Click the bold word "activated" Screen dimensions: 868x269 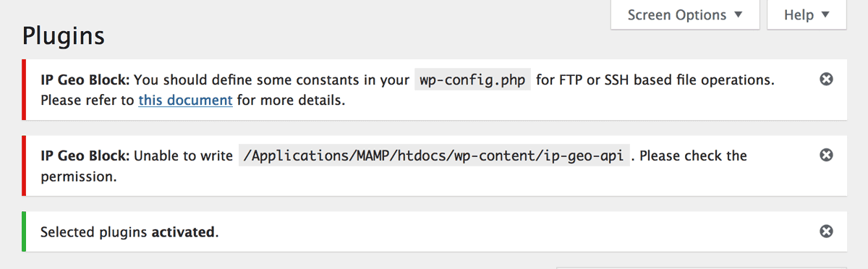pos(183,232)
